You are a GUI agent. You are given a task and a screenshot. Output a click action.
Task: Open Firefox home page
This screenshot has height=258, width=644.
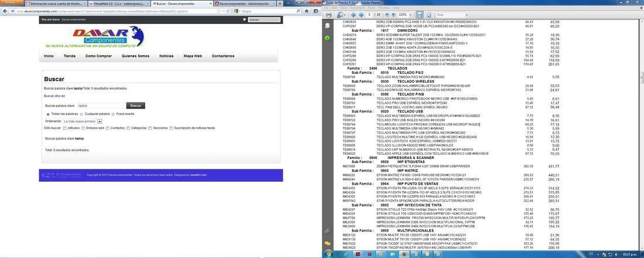(x=306, y=11)
